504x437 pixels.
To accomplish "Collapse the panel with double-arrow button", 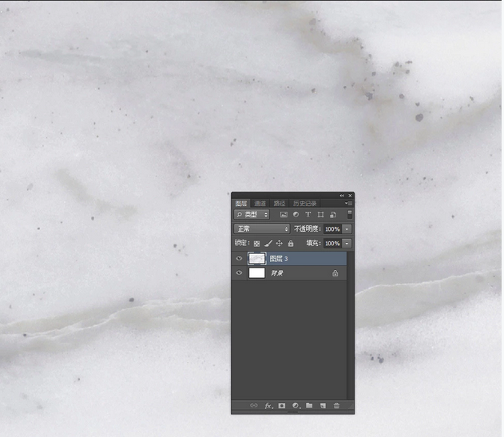I will [342, 196].
